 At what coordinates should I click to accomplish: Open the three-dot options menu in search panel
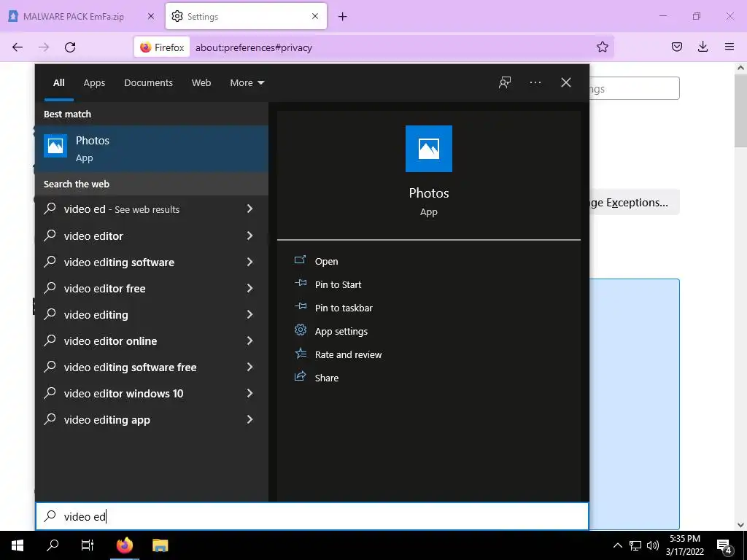point(535,82)
